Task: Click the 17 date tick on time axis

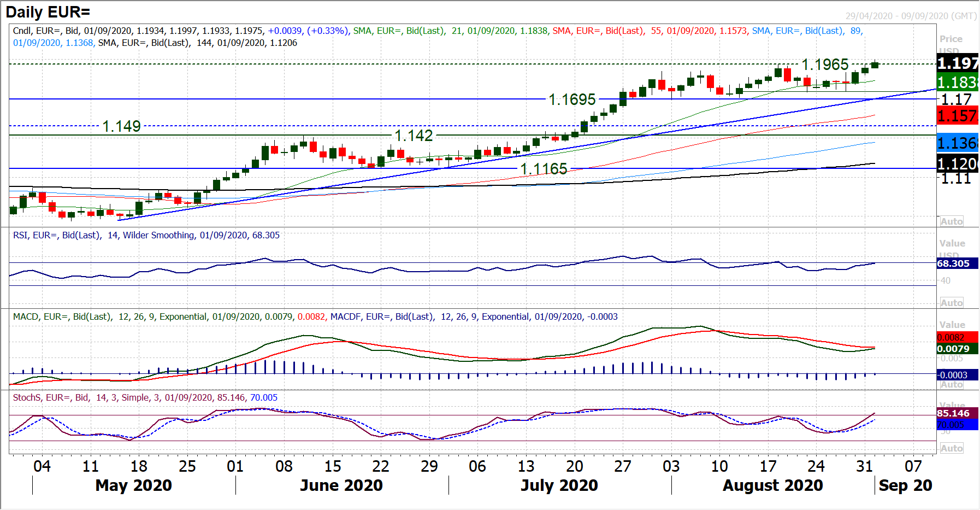Action: pyautogui.click(x=768, y=466)
